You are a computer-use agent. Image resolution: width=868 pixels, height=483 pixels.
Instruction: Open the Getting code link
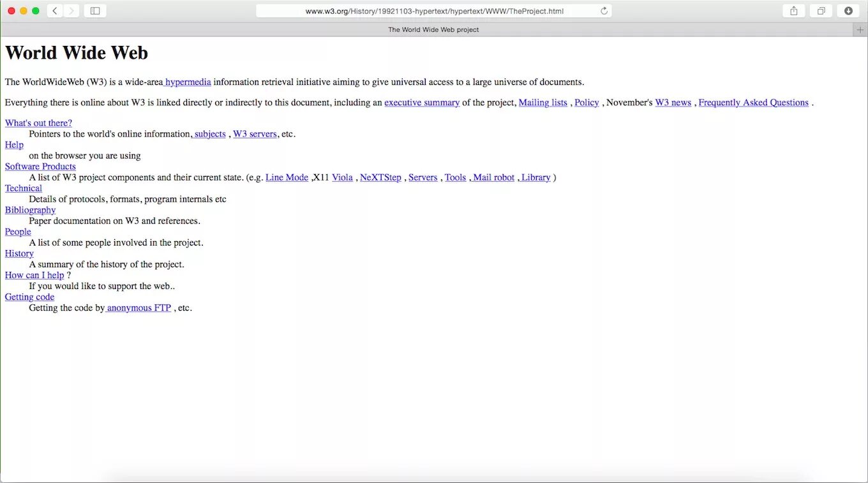coord(29,296)
